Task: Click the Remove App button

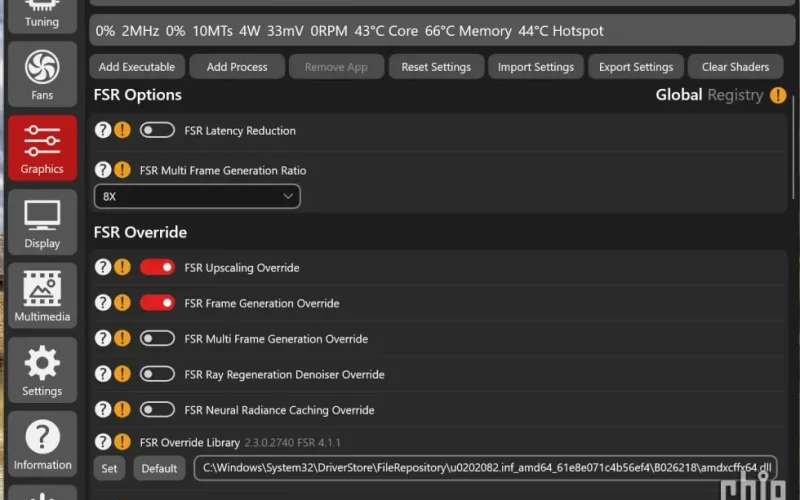Action: point(336,67)
